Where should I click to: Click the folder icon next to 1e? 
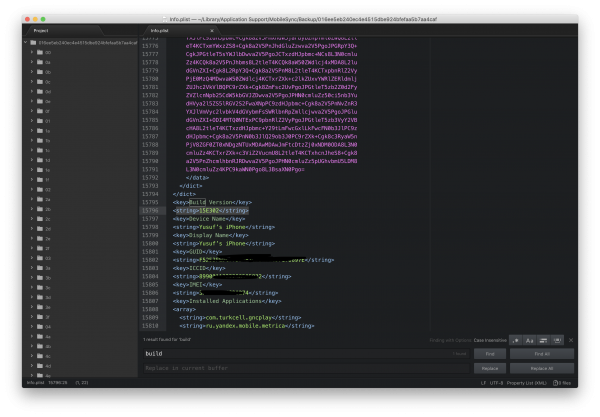40,170
